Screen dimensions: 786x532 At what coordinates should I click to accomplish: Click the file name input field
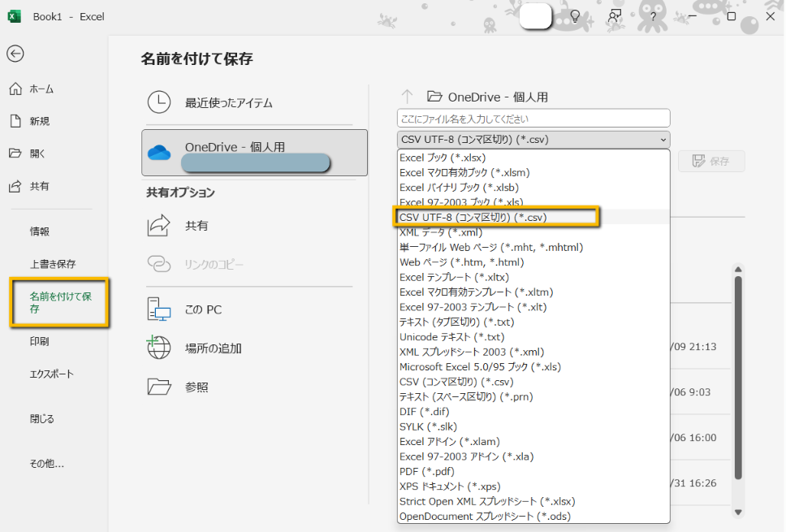pos(533,119)
